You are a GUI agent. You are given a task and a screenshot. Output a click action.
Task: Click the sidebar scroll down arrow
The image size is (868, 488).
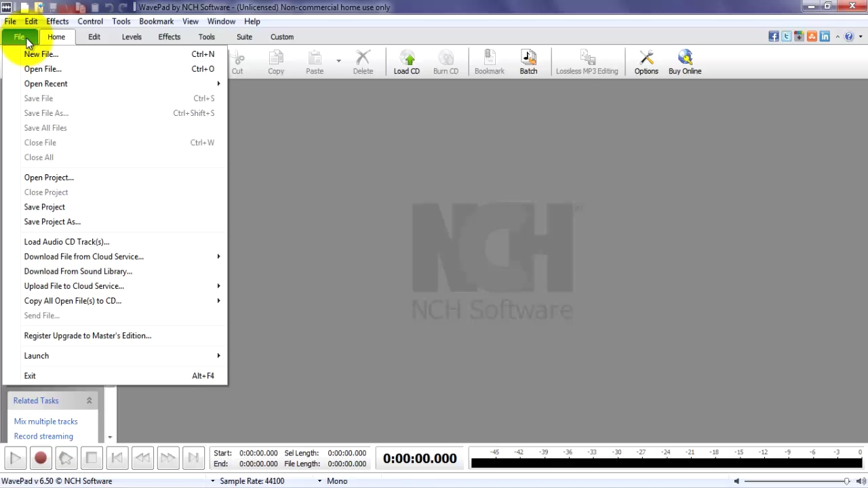click(x=110, y=437)
